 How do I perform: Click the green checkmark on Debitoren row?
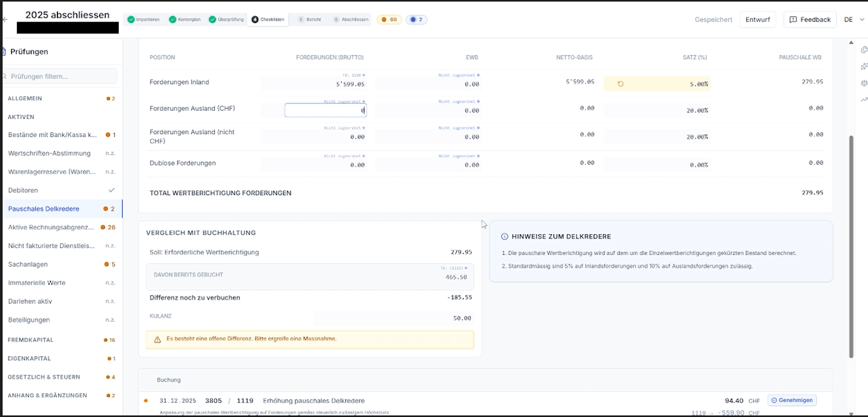[112, 190]
